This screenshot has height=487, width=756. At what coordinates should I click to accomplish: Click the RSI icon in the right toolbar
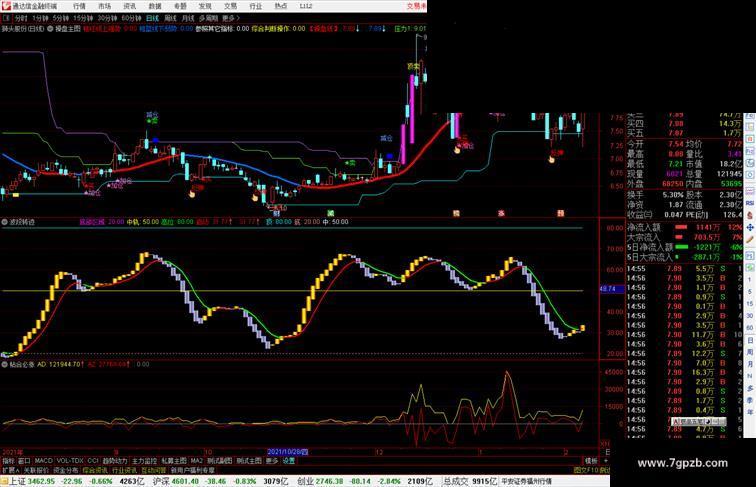point(750,203)
